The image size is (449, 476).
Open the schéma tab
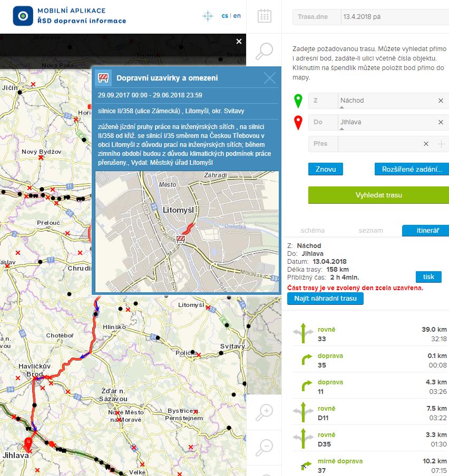pos(313,231)
